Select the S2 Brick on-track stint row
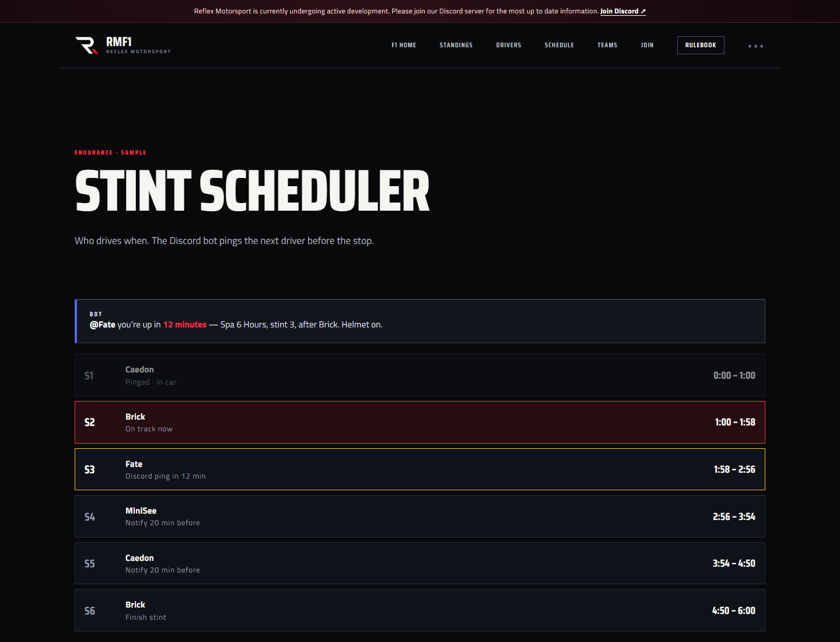 tap(420, 422)
